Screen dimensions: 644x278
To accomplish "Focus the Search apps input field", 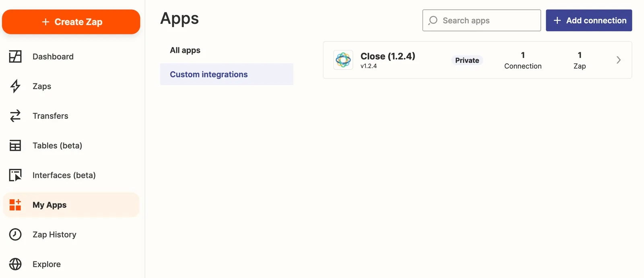I will (481, 21).
